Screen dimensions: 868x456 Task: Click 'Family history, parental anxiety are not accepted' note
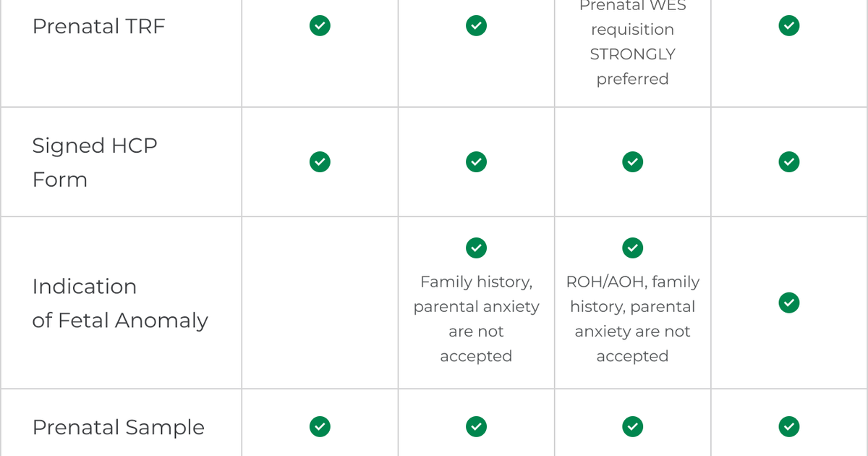tap(476, 318)
